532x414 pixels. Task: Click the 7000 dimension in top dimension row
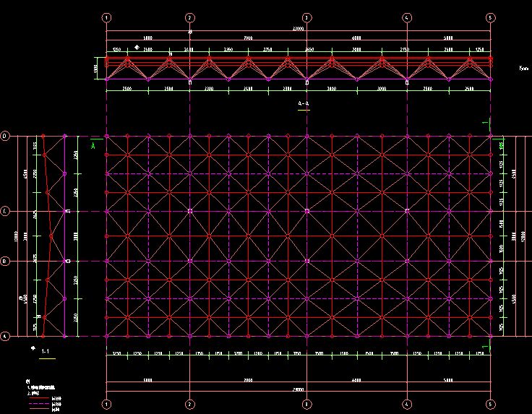click(x=247, y=37)
